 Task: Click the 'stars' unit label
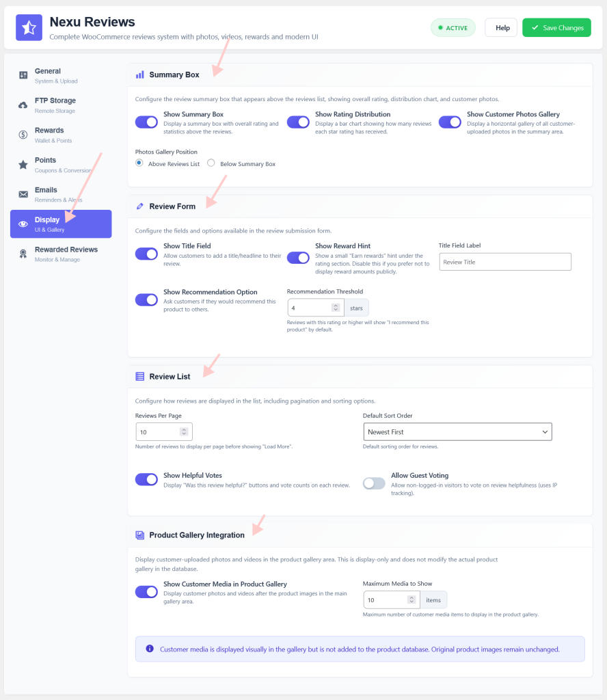(x=356, y=308)
